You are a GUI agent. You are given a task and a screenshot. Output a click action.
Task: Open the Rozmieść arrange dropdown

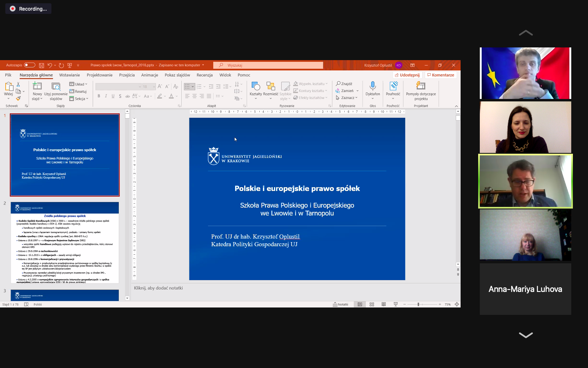270,91
